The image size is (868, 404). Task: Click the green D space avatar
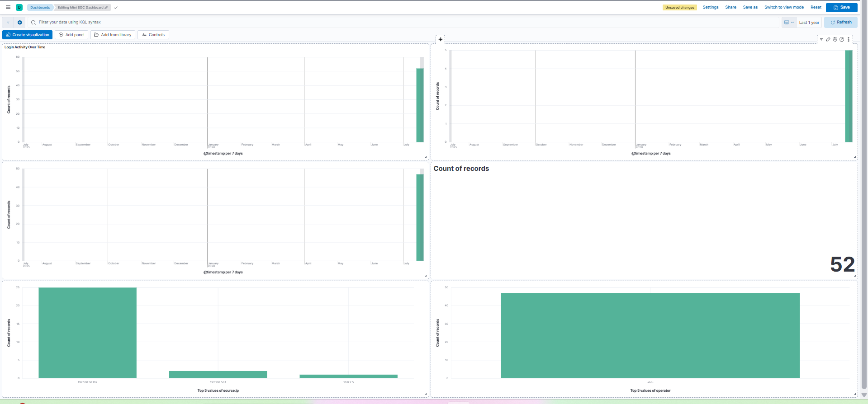tap(19, 7)
